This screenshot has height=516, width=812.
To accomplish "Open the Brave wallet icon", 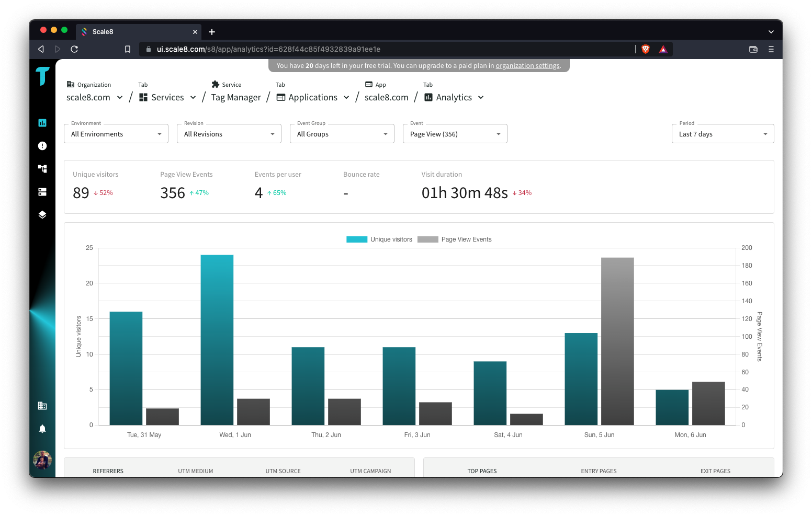I will click(x=753, y=49).
